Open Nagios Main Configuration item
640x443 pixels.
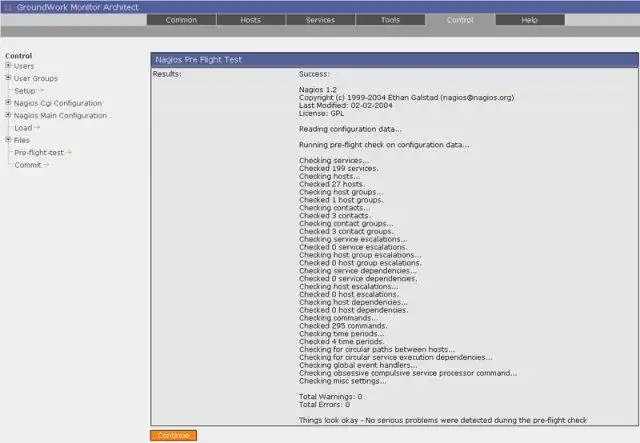point(60,116)
